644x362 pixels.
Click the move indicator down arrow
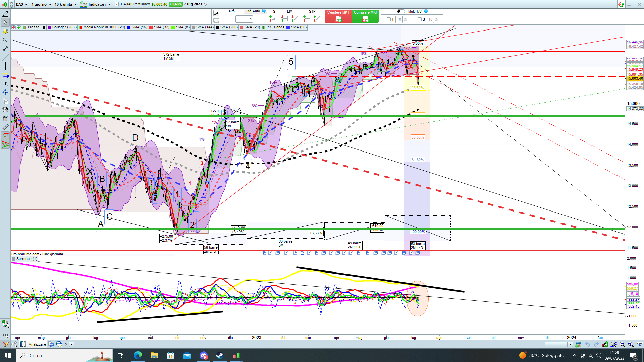13,27
